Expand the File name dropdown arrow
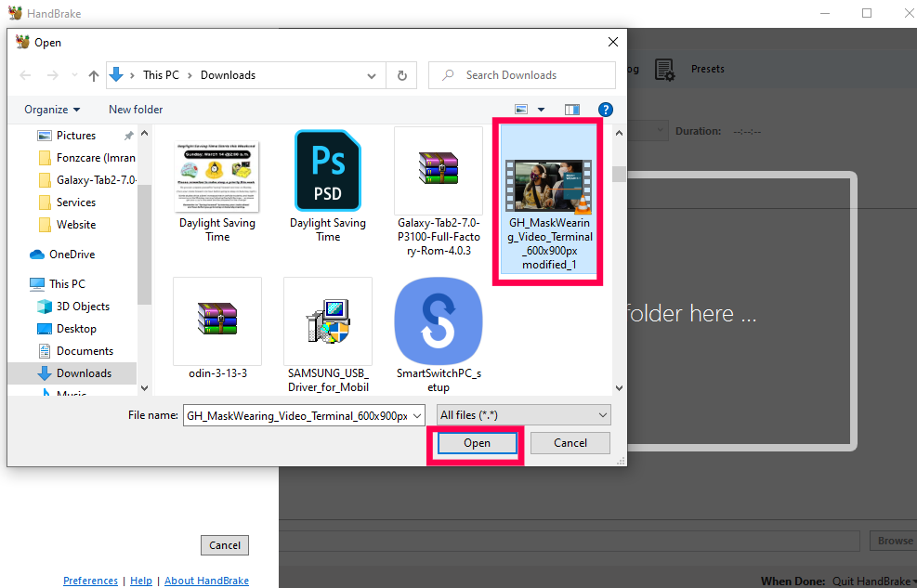The image size is (917, 588). (x=417, y=415)
